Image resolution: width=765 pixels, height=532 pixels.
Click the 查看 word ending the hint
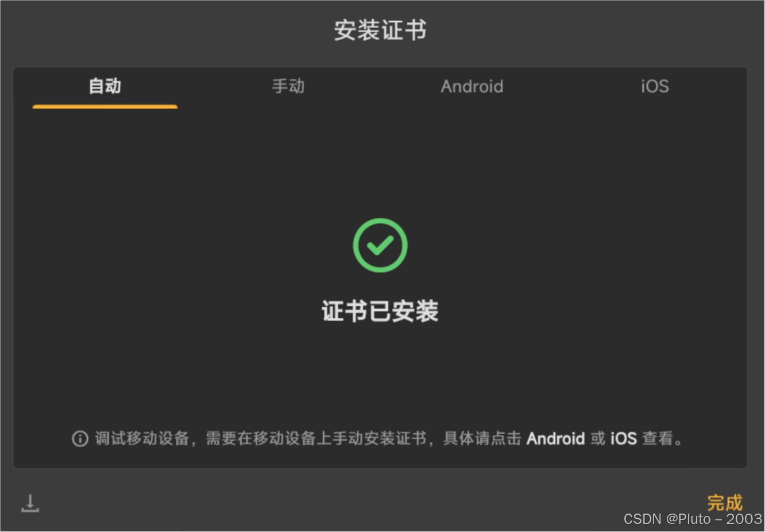[x=658, y=439]
